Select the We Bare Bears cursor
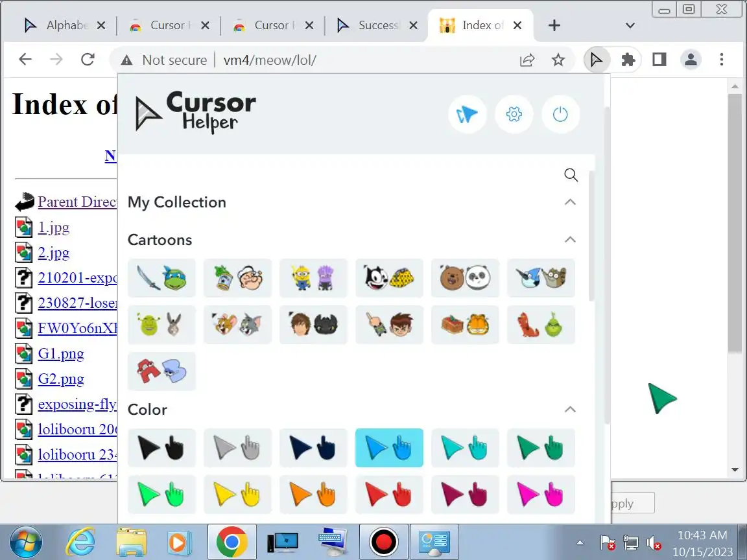The height and width of the screenshot is (560, 747). [465, 278]
